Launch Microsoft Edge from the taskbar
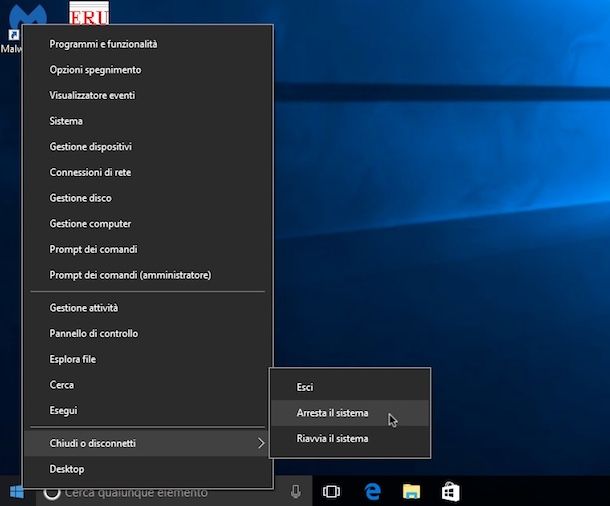610x506 pixels. (372, 492)
